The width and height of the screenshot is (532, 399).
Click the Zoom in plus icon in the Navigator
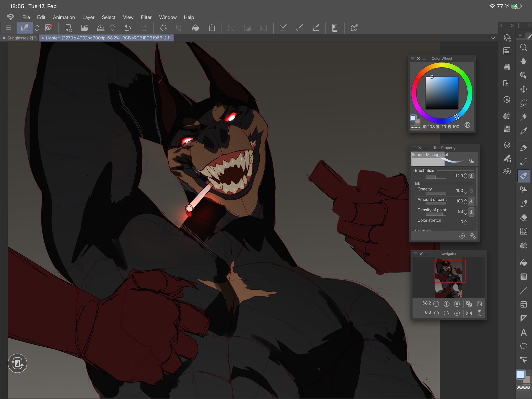tap(446, 304)
